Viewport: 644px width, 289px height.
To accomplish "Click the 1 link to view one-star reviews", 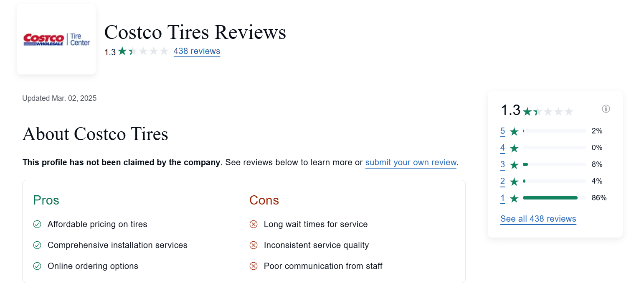I will (x=502, y=198).
